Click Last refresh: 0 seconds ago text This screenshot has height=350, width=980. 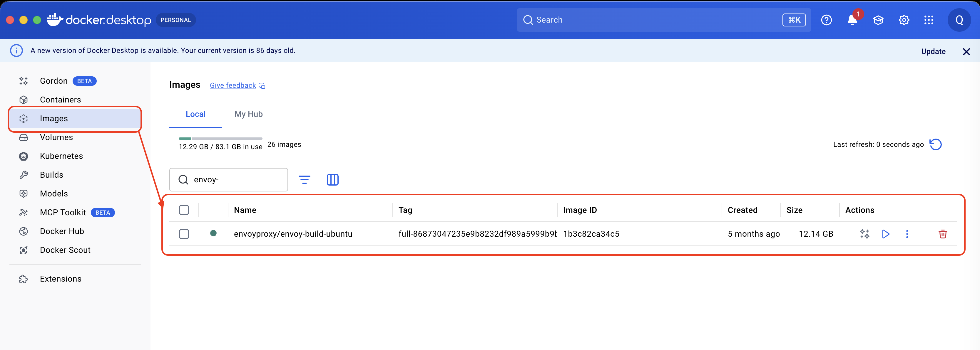point(878,144)
